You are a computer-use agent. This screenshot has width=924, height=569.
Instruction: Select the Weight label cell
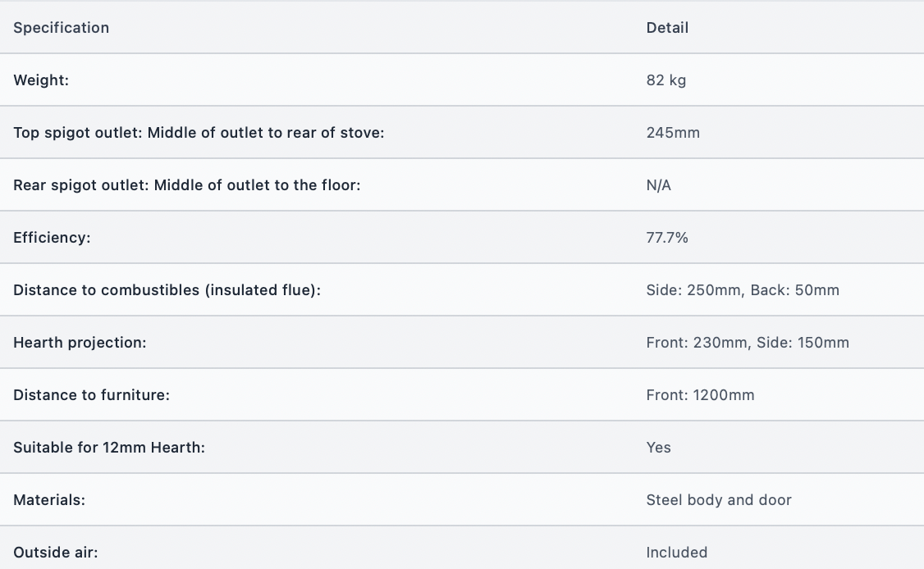coord(41,80)
